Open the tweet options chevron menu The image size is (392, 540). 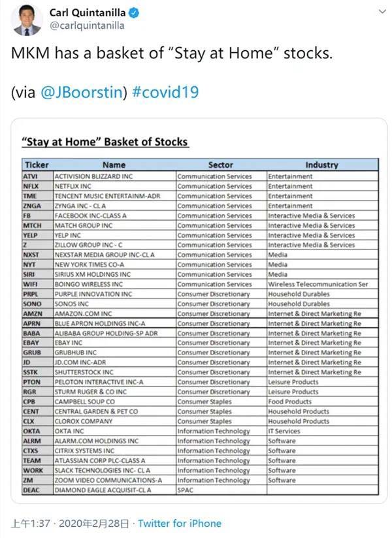pos(378,13)
